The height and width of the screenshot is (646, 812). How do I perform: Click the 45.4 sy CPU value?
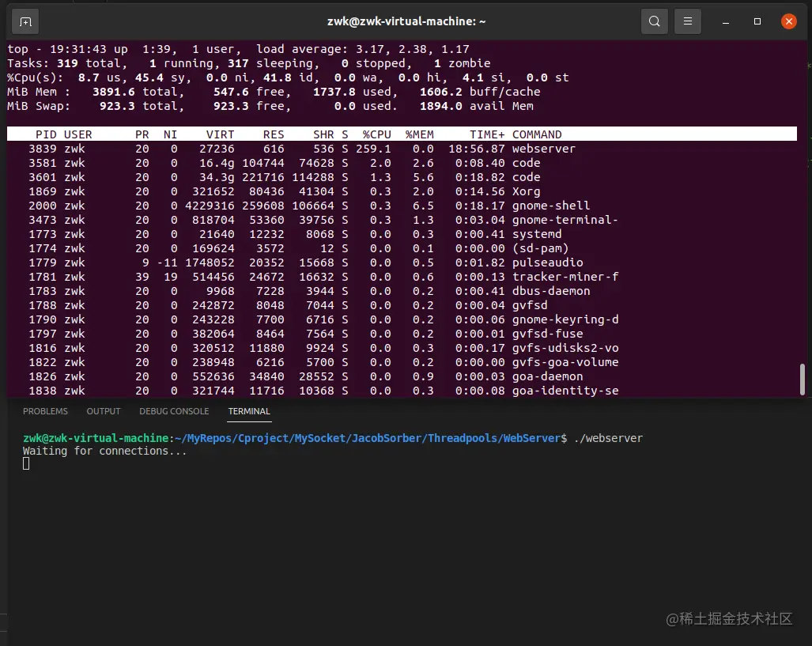[x=163, y=77]
